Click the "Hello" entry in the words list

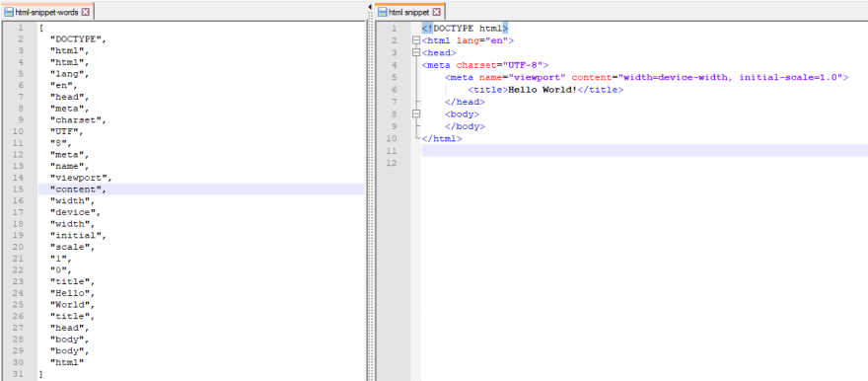[x=72, y=293]
